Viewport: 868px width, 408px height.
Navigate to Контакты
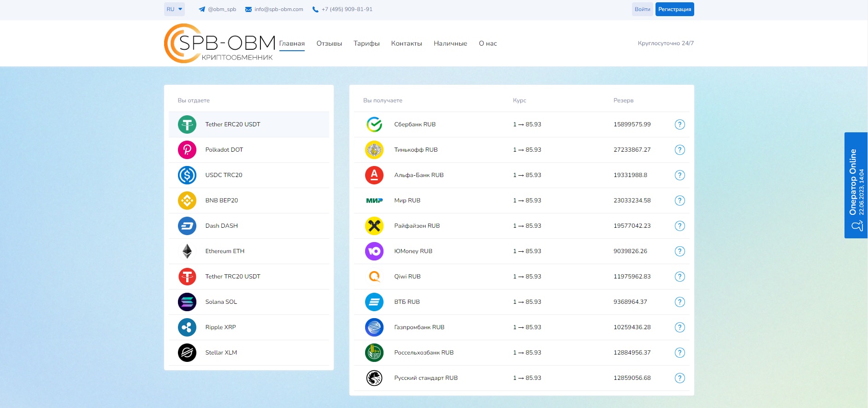(407, 43)
